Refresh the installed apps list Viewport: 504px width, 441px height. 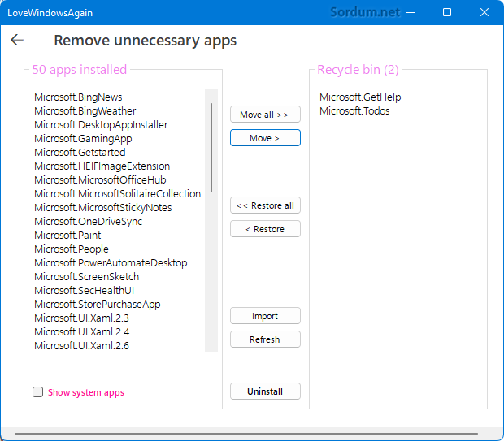tap(265, 339)
